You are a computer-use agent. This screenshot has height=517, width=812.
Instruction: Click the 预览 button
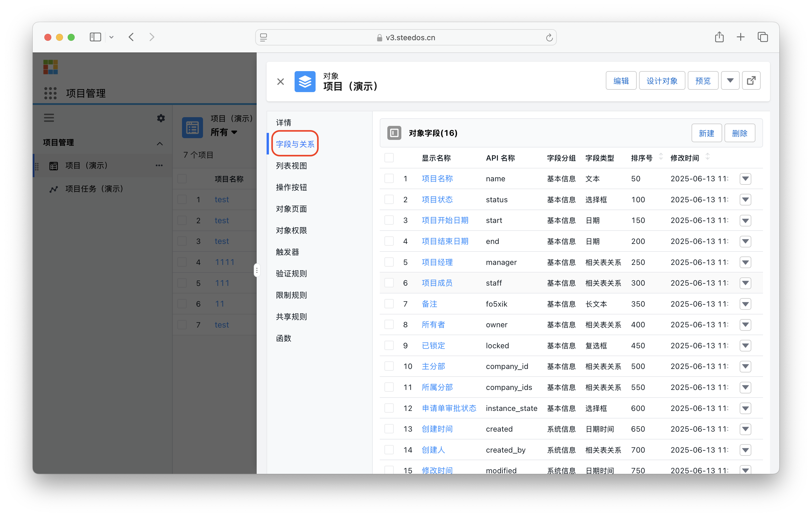click(x=703, y=80)
